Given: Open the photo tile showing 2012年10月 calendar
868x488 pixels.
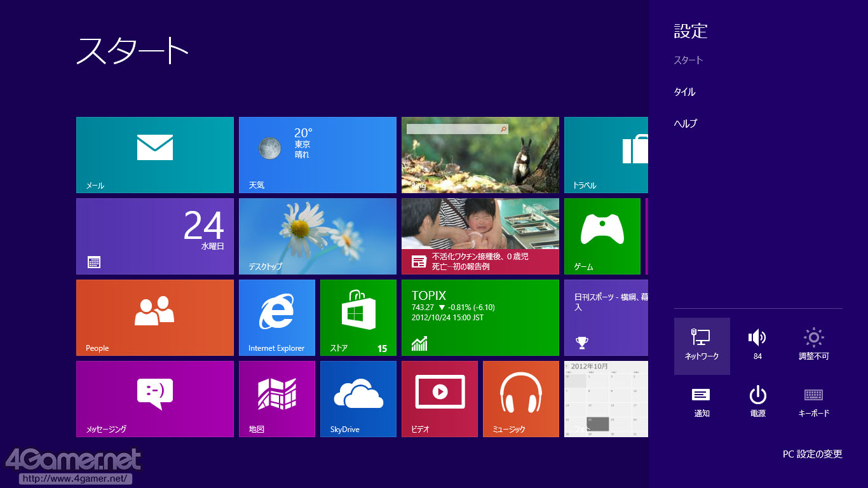Looking at the screenshot, I should point(606,399).
